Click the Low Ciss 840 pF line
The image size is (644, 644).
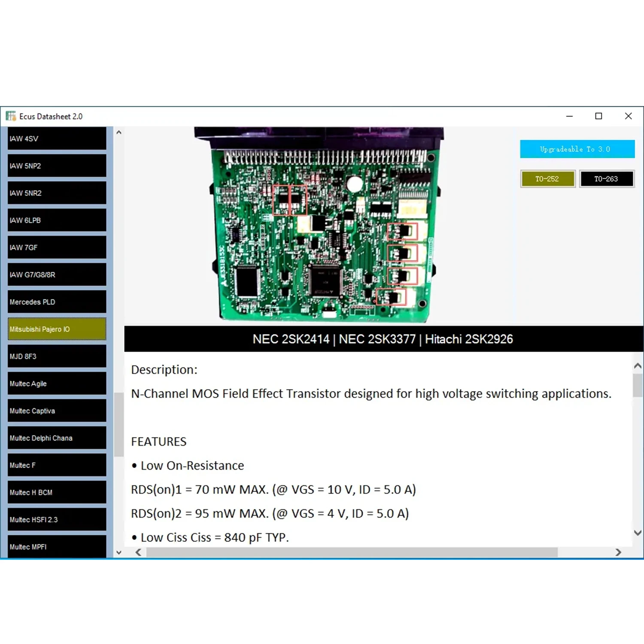click(210, 538)
